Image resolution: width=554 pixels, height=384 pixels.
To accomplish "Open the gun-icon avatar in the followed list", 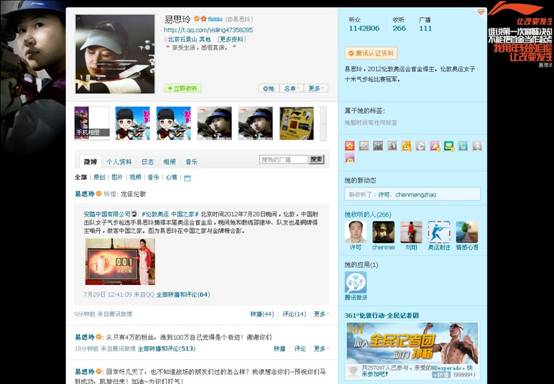I will (439, 232).
